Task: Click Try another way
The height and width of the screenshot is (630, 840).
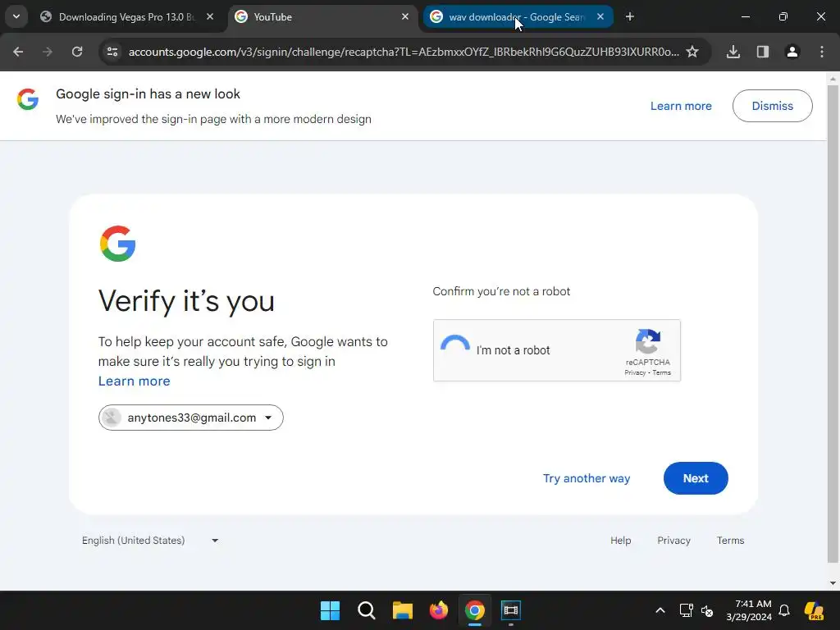Action: (x=587, y=478)
